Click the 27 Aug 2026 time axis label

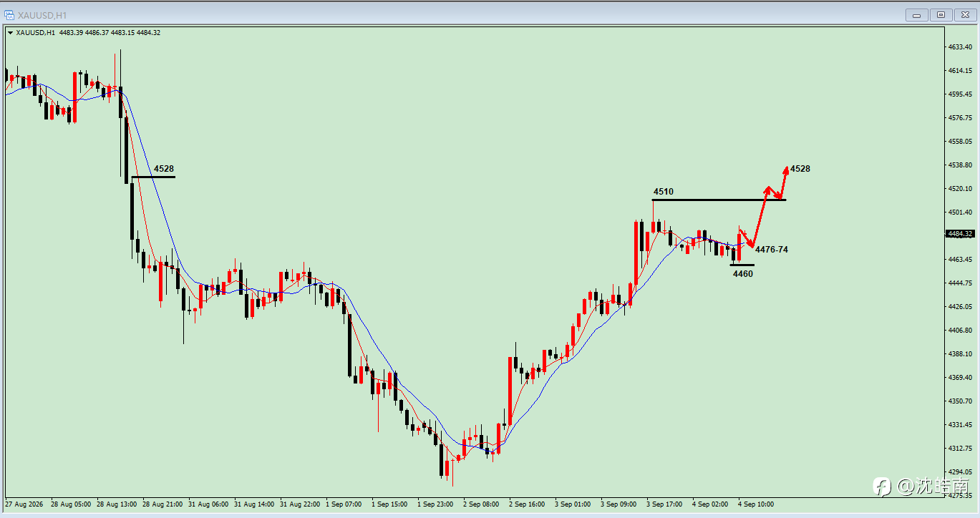[24, 504]
